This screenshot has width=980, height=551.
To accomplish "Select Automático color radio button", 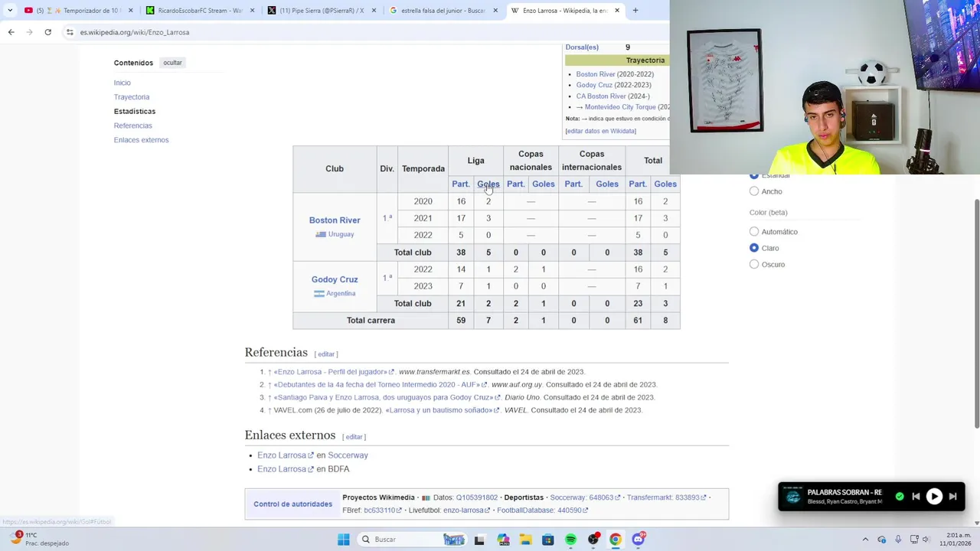I will pos(754,232).
